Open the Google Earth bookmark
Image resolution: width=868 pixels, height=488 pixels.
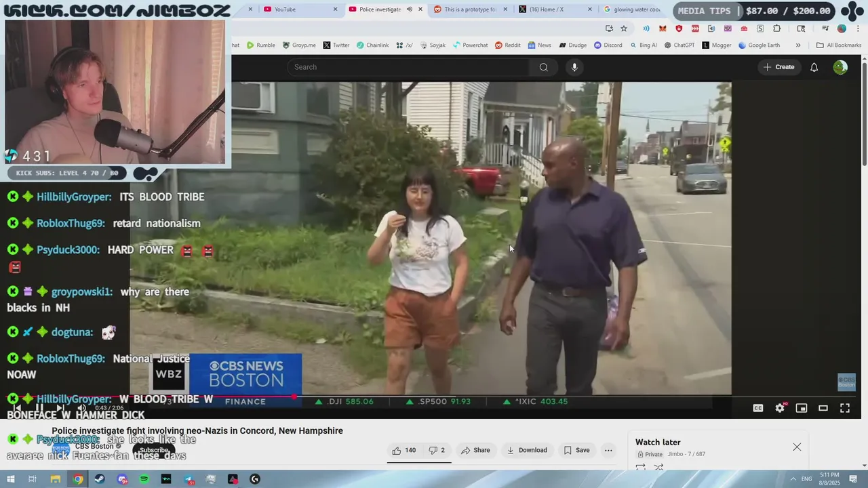(x=759, y=45)
